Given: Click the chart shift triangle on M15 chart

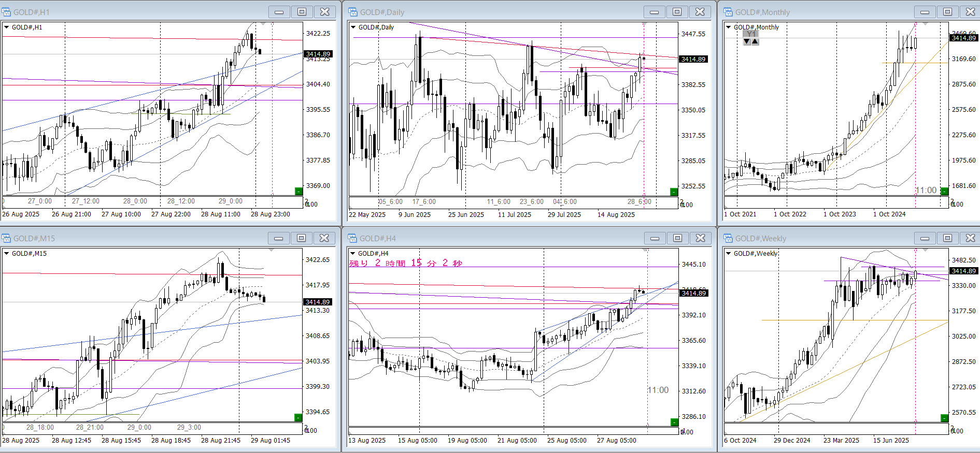Looking at the screenshot, I should pyautogui.click(x=271, y=251).
